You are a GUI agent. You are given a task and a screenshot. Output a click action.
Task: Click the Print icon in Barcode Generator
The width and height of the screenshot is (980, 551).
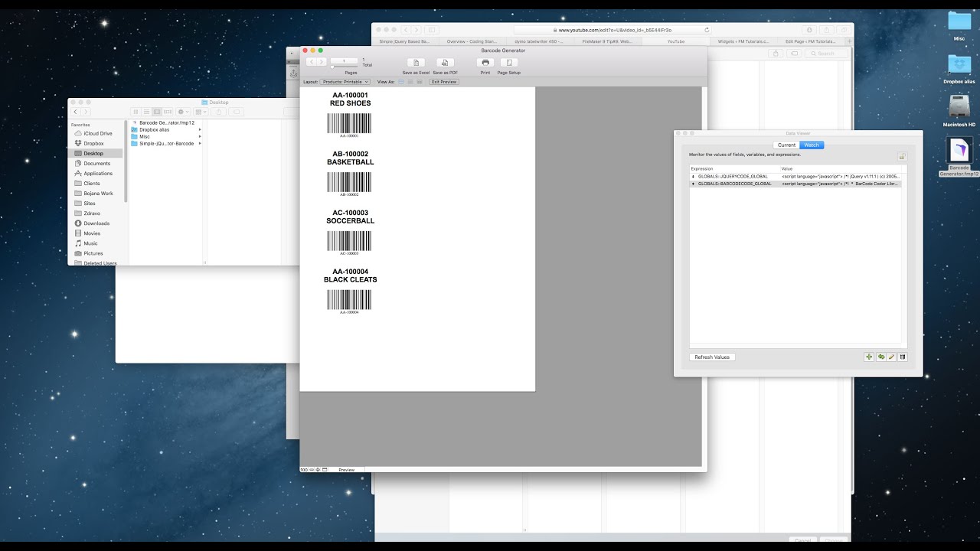tap(485, 63)
